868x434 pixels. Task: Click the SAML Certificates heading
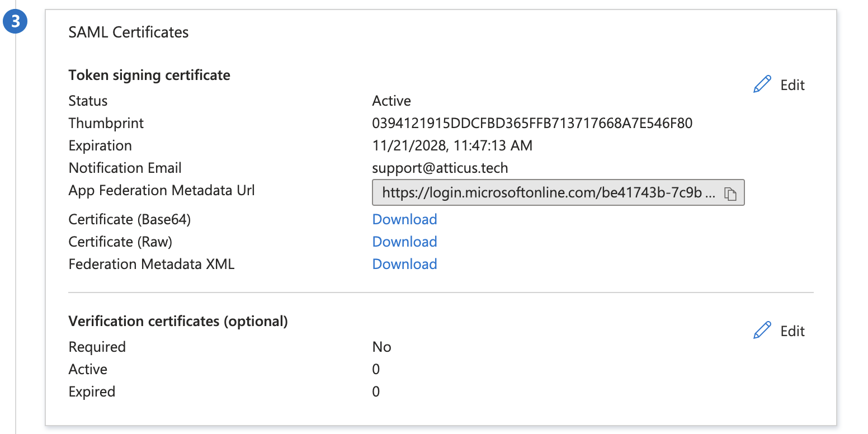click(129, 32)
